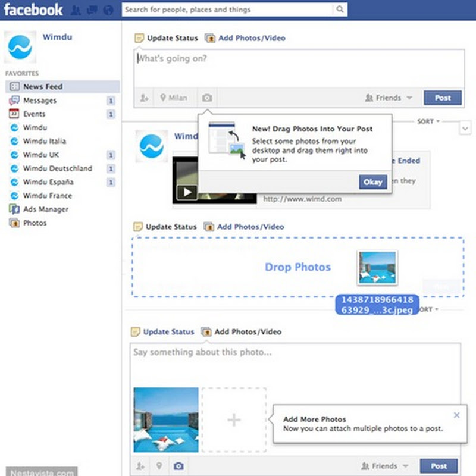Focus the What's going on status box
Screen dimensions: 476x476
point(299,68)
